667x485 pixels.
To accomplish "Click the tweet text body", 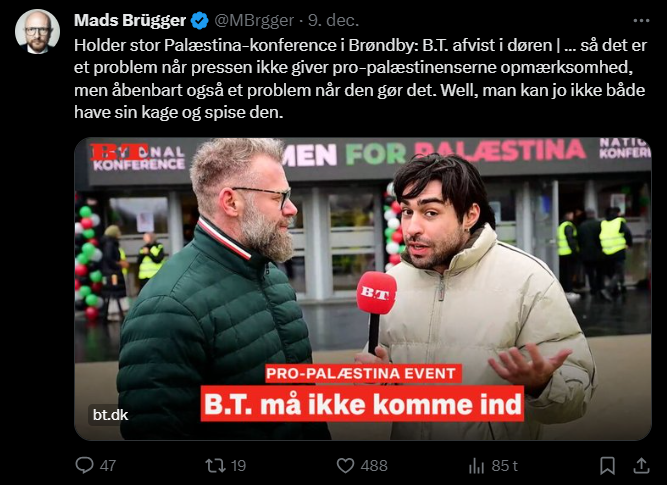I will point(360,79).
